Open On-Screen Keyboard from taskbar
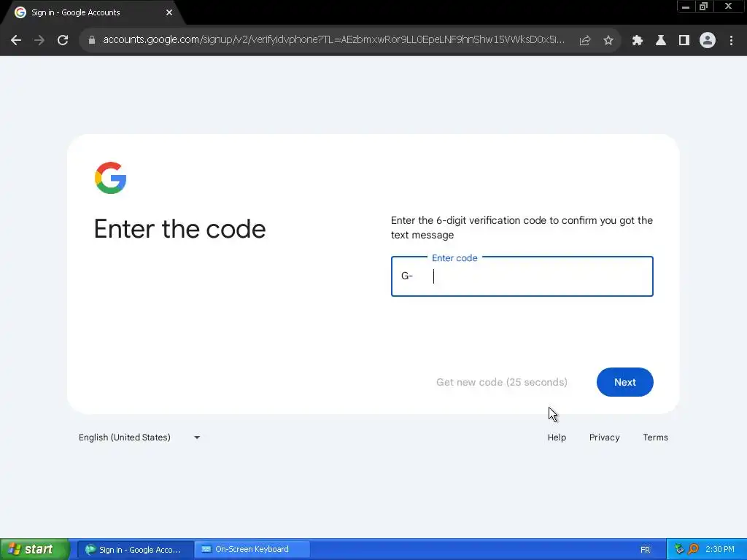 [x=252, y=550]
